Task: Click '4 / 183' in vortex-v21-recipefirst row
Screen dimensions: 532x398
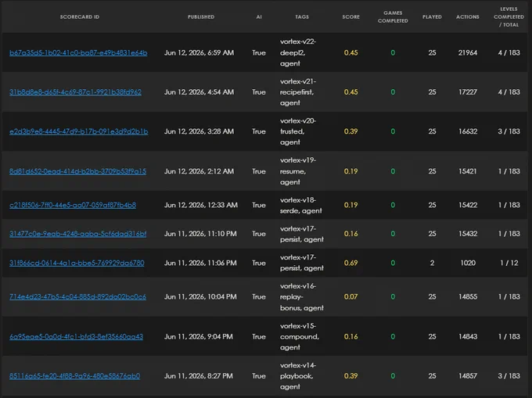Action: click(x=509, y=91)
